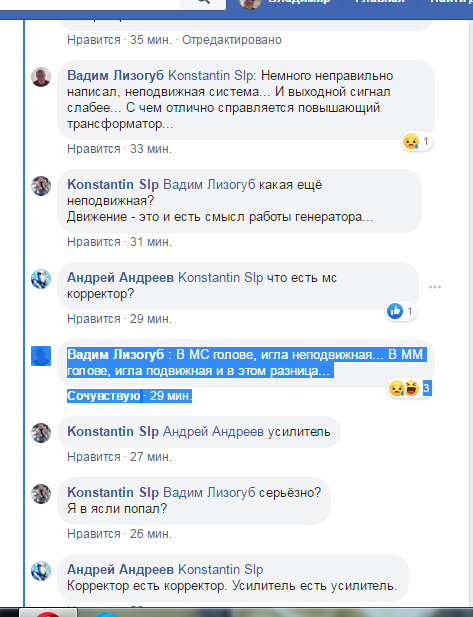Click the selected blue avatar of the highlighted comment
Viewport: 473px width, 617px height.
pos(41,356)
